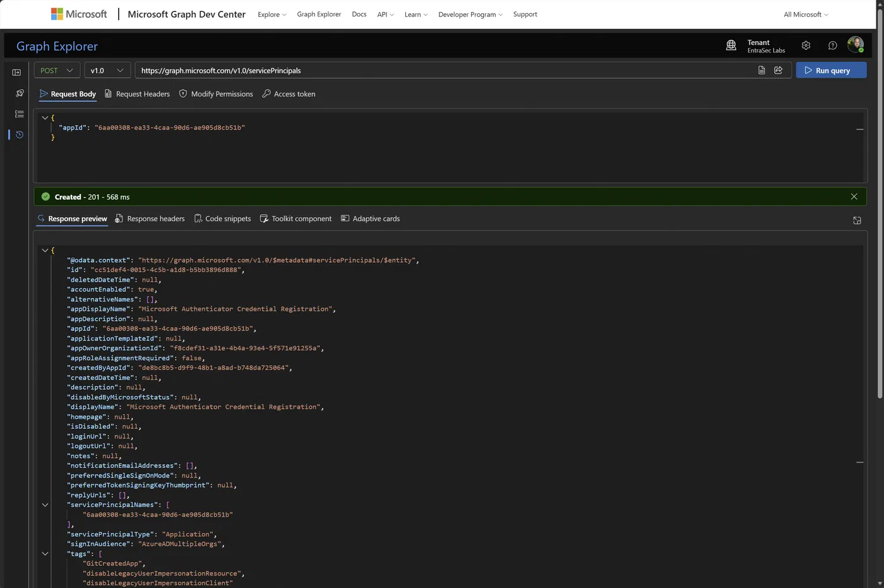
Task: Open the Toolkit component tab
Action: [296, 219]
